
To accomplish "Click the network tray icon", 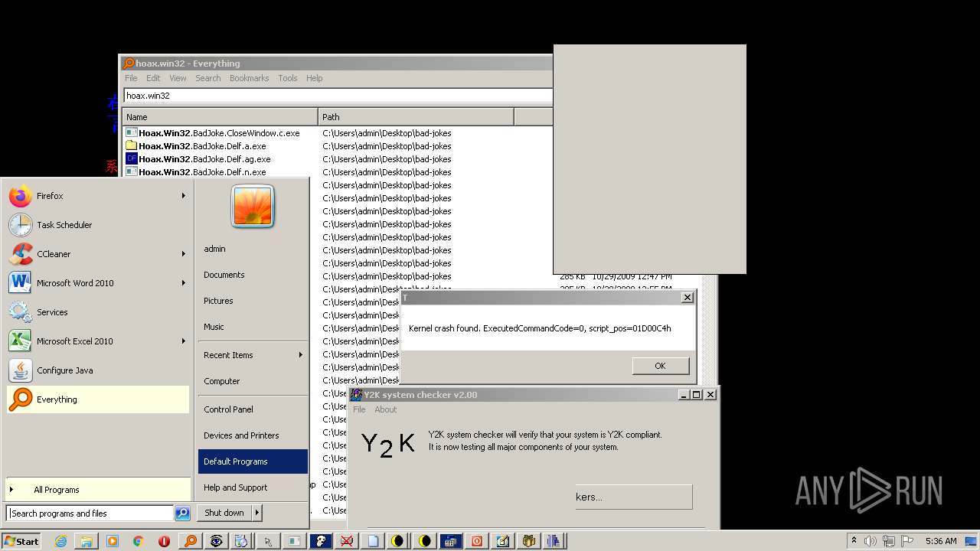I will click(890, 541).
